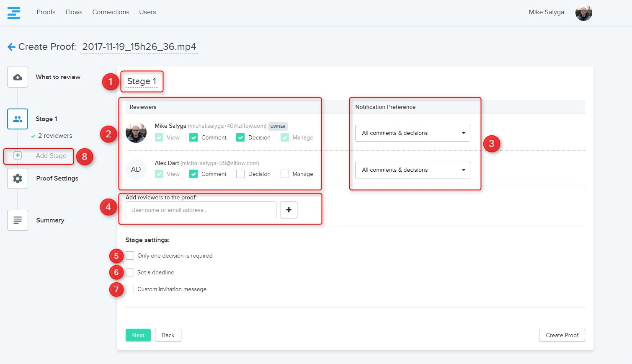The width and height of the screenshot is (632, 364).
Task: Open Proof Settings gear icon
Action: click(18, 178)
